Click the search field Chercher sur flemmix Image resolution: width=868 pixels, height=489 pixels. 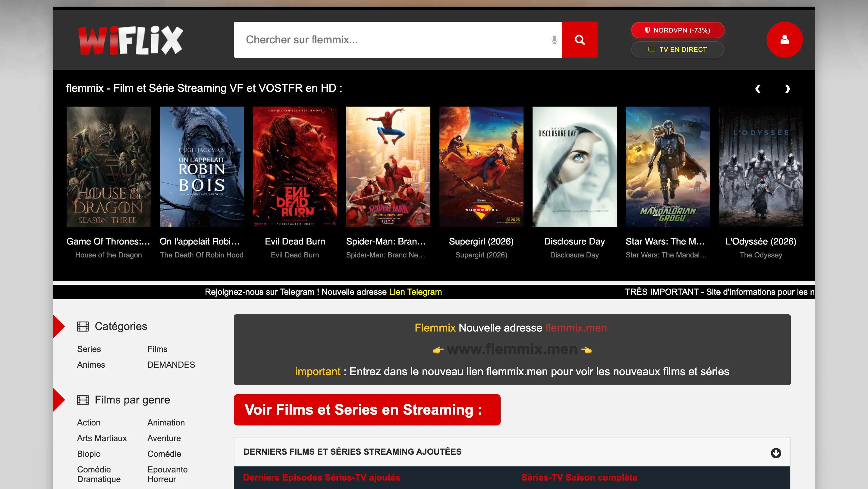coord(398,40)
